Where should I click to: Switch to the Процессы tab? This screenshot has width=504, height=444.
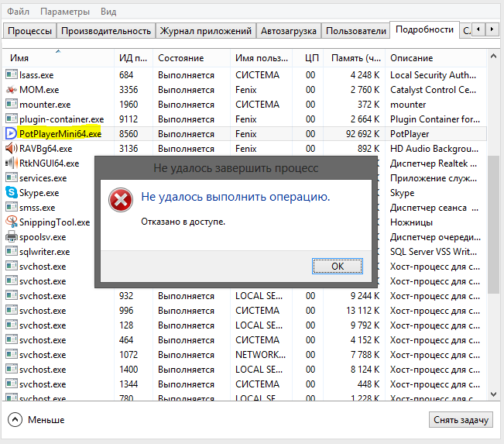click(x=29, y=31)
